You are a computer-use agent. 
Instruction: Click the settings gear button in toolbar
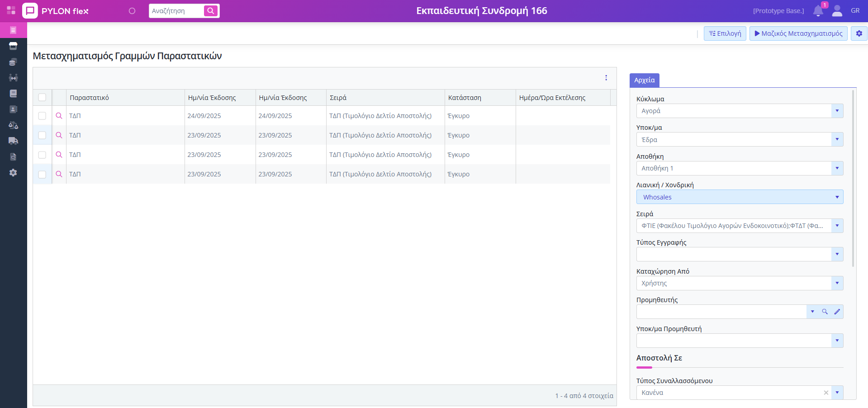859,33
